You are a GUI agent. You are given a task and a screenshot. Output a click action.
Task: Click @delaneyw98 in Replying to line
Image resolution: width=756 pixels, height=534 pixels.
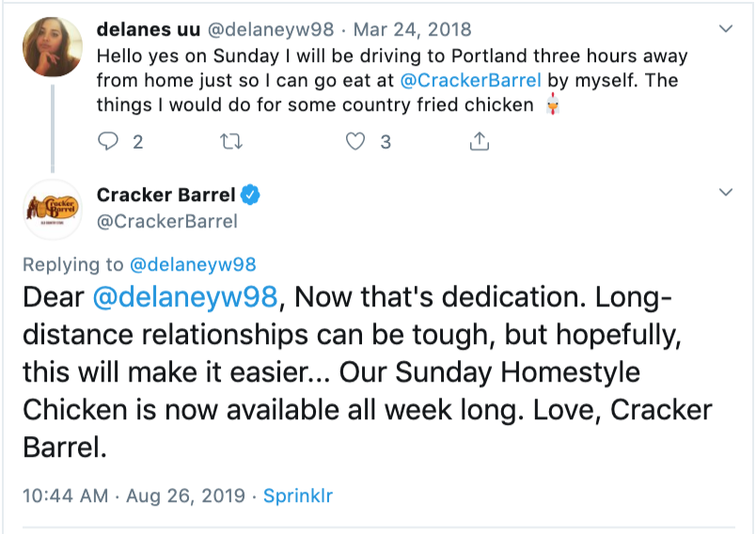click(x=194, y=264)
